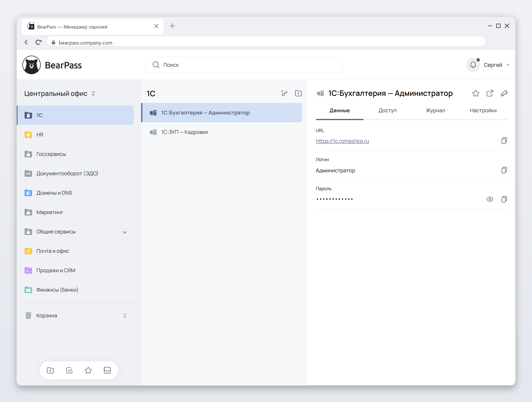The width and height of the screenshot is (532, 402).
Task: Select the 1С:ЗУП — Кадровик entry
Action: tap(222, 132)
